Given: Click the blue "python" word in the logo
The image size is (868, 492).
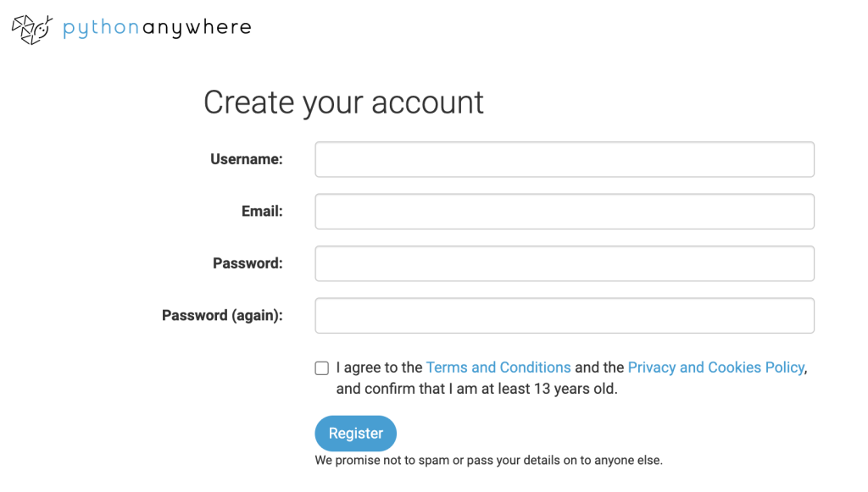Looking at the screenshot, I should pyautogui.click(x=102, y=28).
